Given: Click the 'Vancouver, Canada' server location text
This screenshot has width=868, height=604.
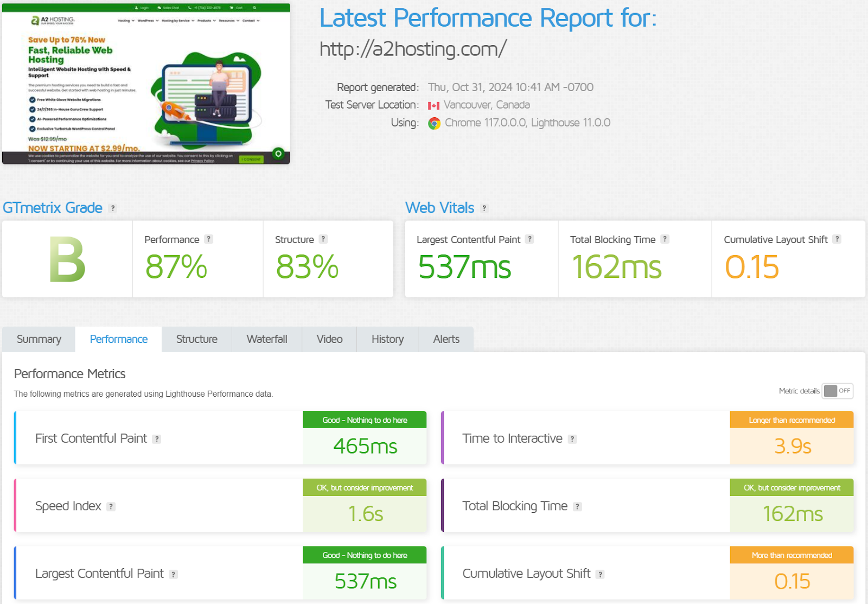Looking at the screenshot, I should click(x=487, y=105).
